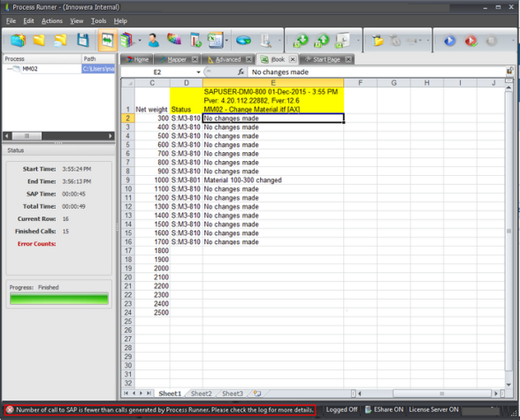The image size is (520, 420).
Task: Click the formula bar showing No changes made
Action: [x=377, y=72]
